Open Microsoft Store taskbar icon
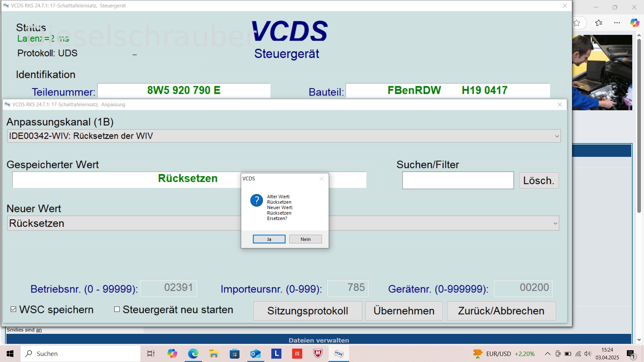Screen dimensions: 644x362 [234, 354]
